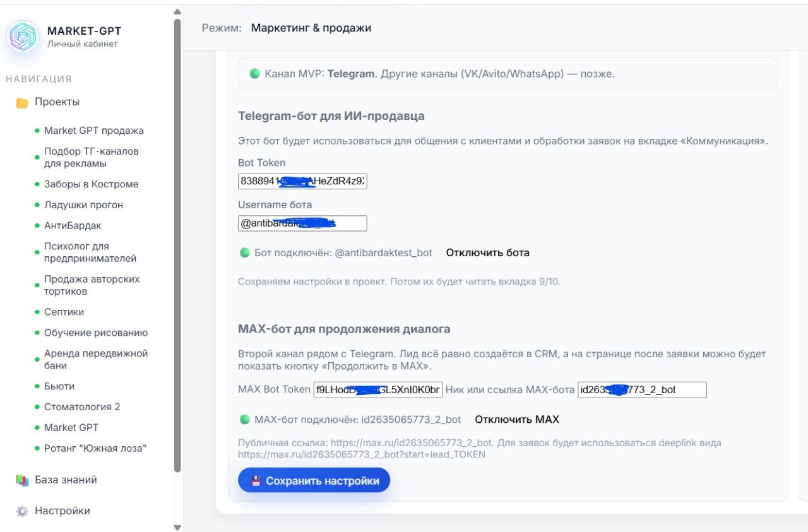The image size is (808, 532).
Task: Click the Режим: label
Action: point(222,28)
